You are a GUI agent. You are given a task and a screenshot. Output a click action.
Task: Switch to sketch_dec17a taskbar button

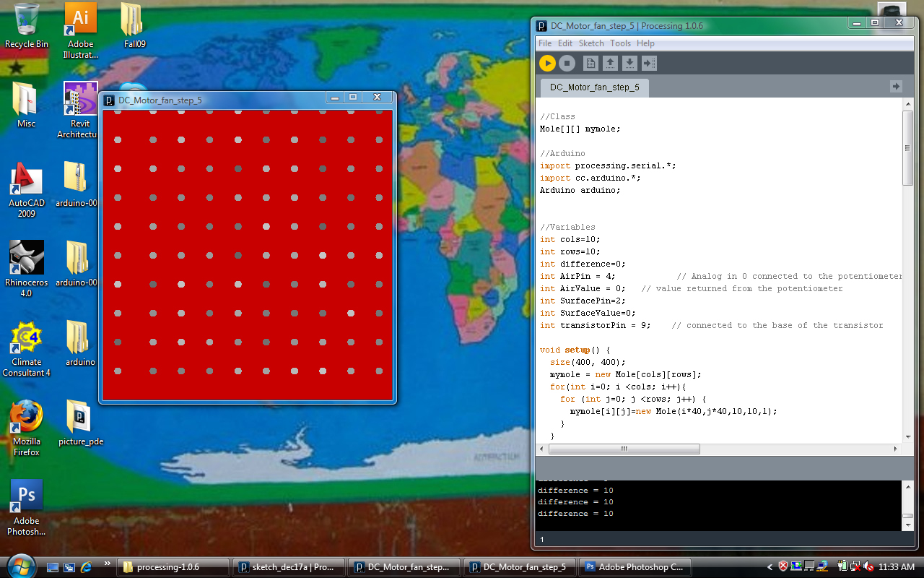(287, 567)
